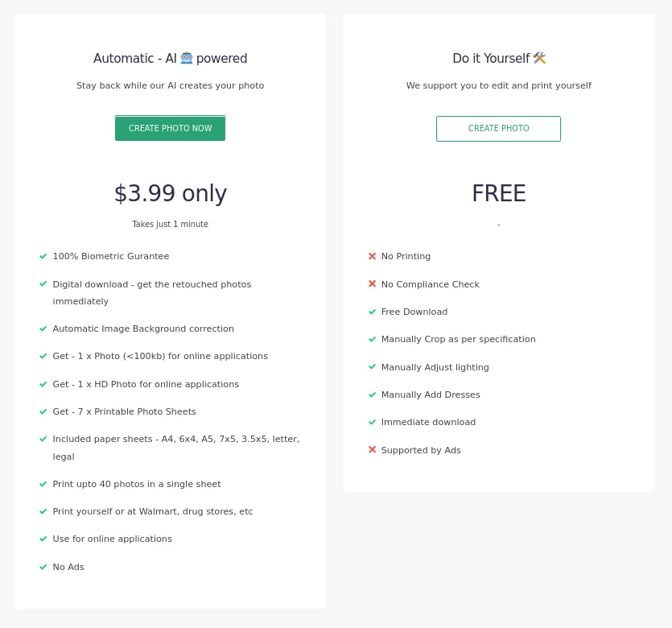The height and width of the screenshot is (628, 672).
Task: Click the Manually Adjust lighting feature text
Action: pyautogui.click(x=435, y=367)
